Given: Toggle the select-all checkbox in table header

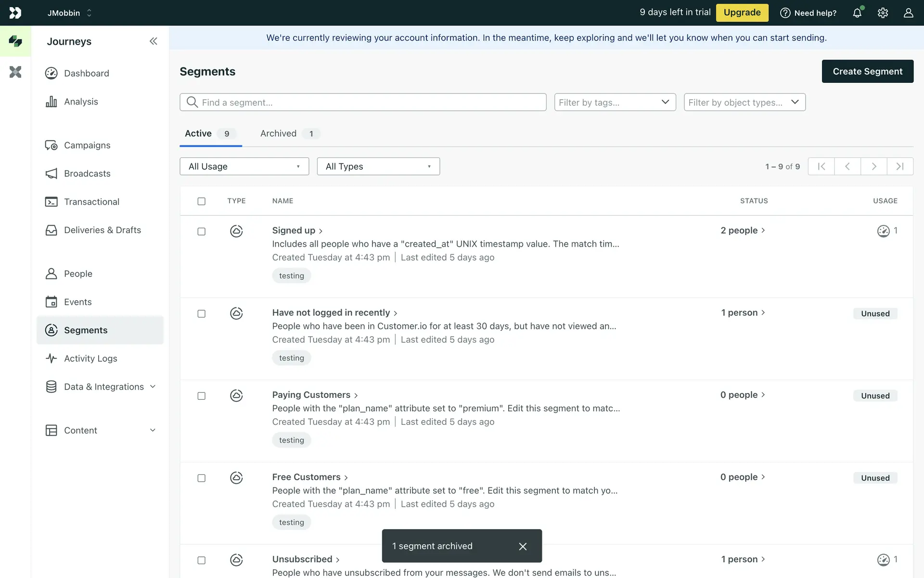Looking at the screenshot, I should pyautogui.click(x=202, y=201).
